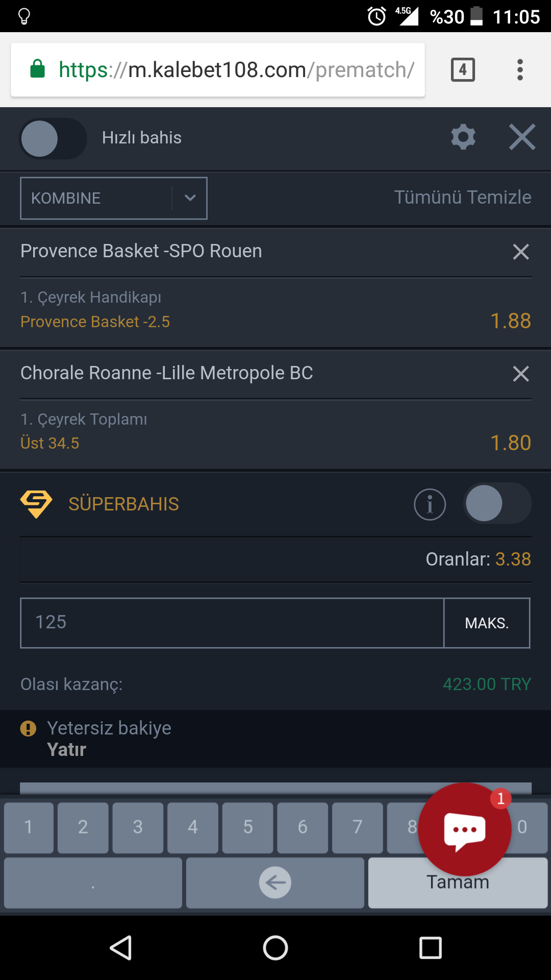
Task: Click the KOMBINE dropdown chevron
Action: click(190, 198)
